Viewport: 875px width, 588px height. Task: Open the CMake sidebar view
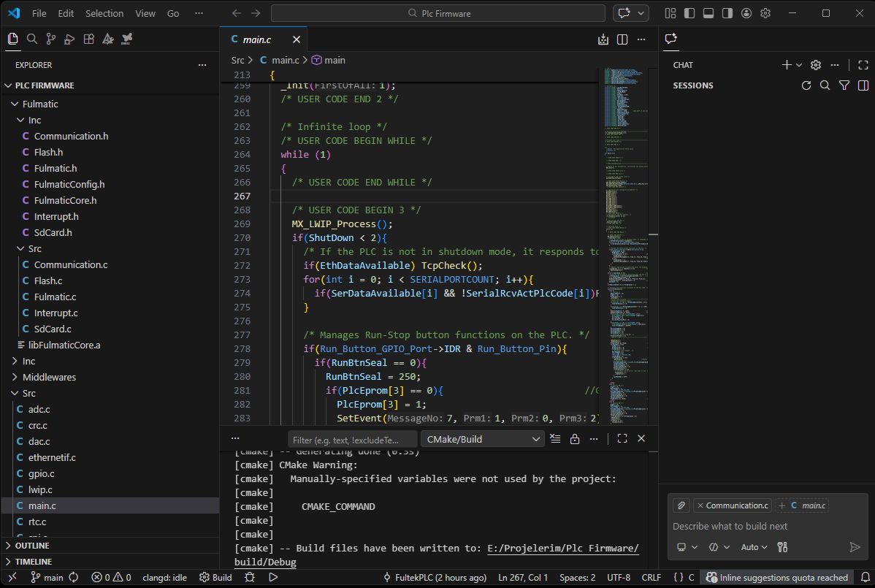[x=107, y=39]
